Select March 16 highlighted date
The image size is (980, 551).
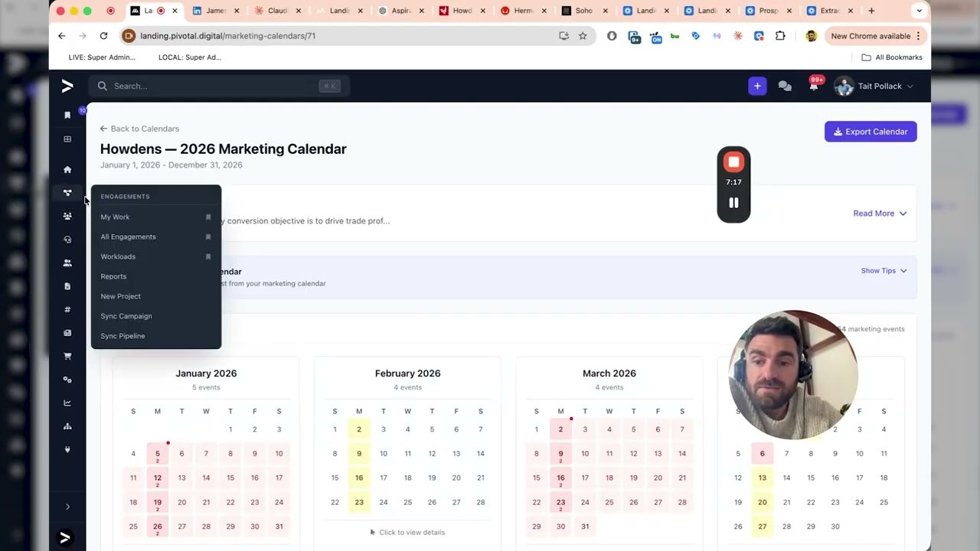(x=560, y=479)
